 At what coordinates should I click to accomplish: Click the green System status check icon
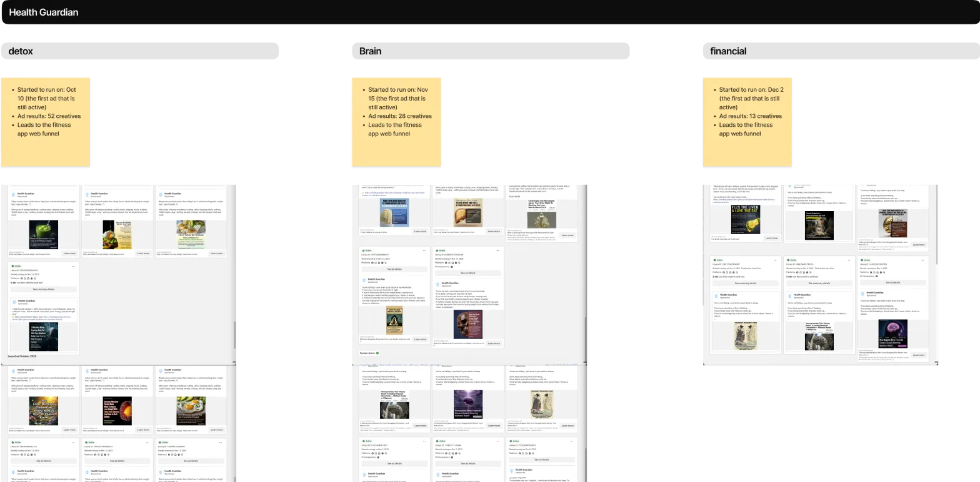click(x=377, y=353)
